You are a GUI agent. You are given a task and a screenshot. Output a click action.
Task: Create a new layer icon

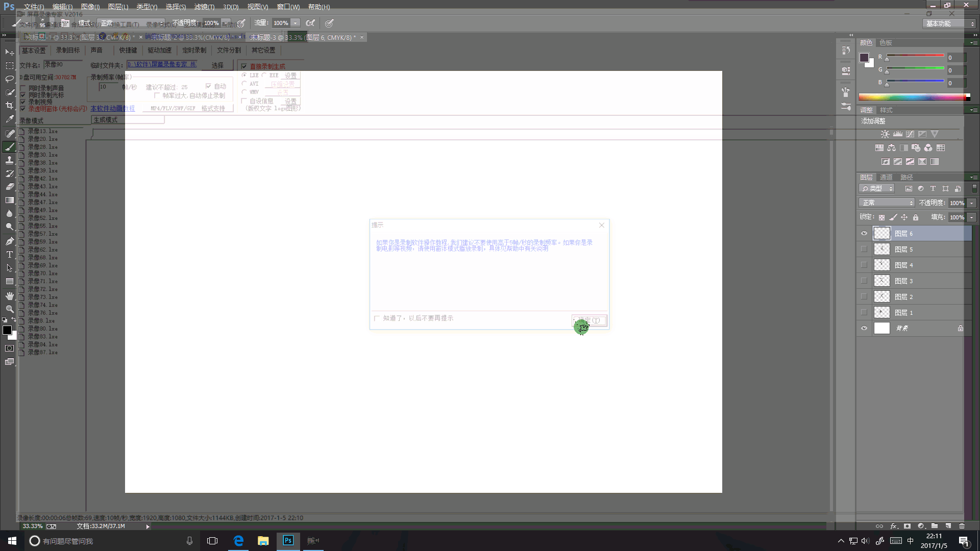point(948,526)
